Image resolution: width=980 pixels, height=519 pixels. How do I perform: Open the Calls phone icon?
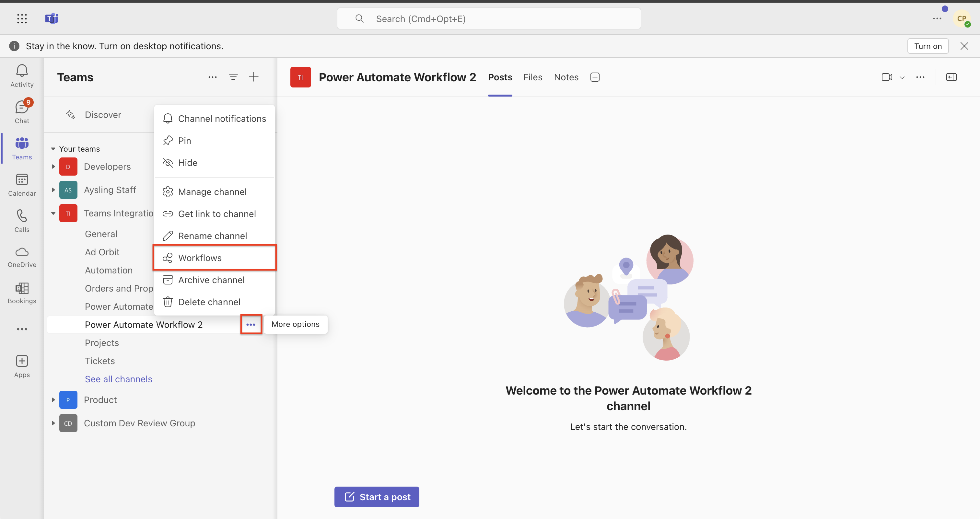pos(22,221)
